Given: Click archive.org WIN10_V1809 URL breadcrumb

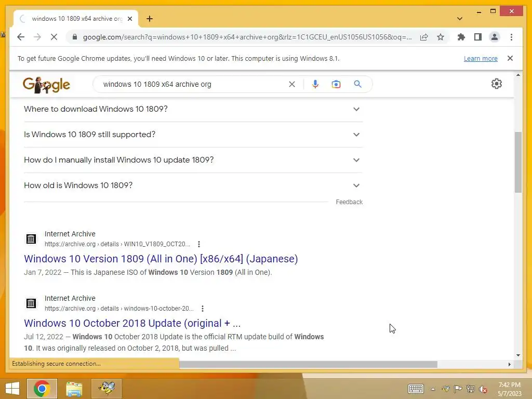Looking at the screenshot, I should click(117, 244).
